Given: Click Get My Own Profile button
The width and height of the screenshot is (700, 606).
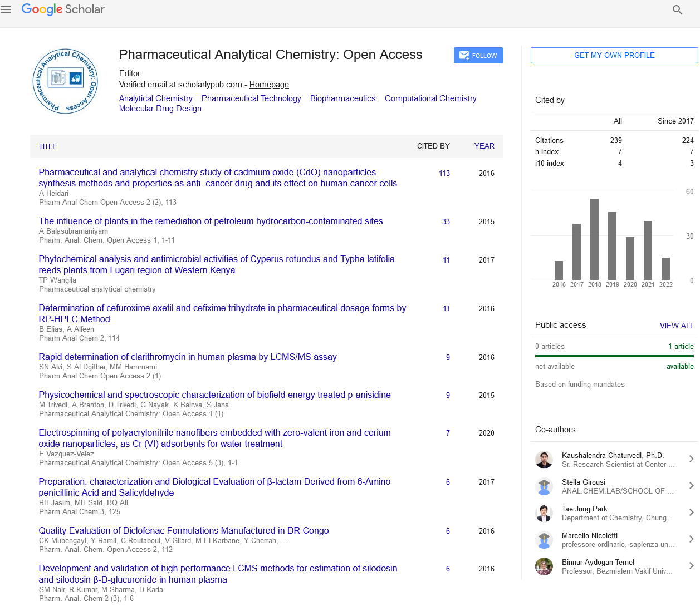Looking at the screenshot, I should click(x=614, y=55).
